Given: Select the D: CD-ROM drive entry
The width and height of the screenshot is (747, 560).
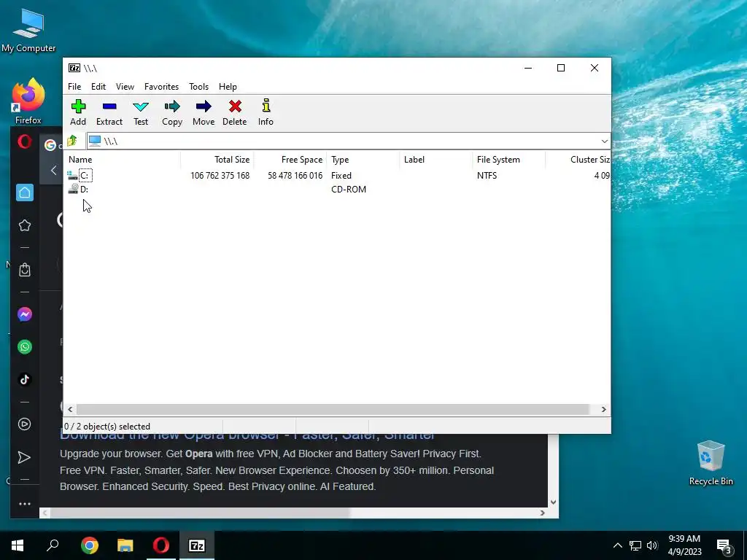Looking at the screenshot, I should coord(85,190).
